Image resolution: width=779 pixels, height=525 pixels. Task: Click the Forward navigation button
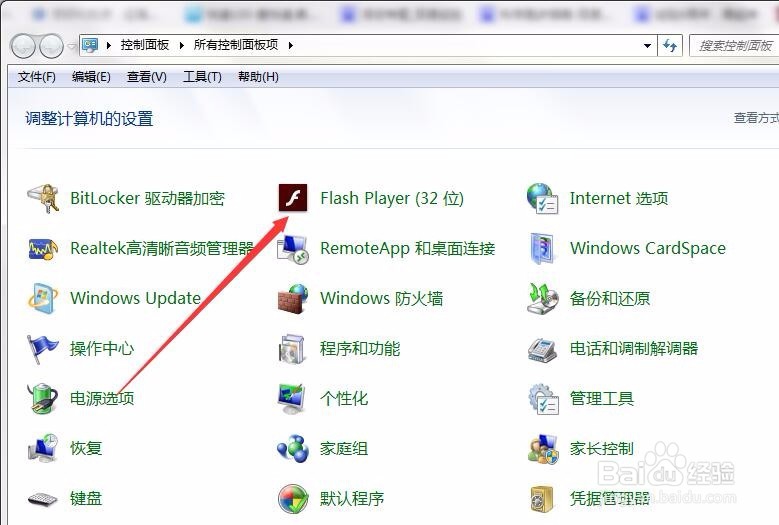(51, 46)
